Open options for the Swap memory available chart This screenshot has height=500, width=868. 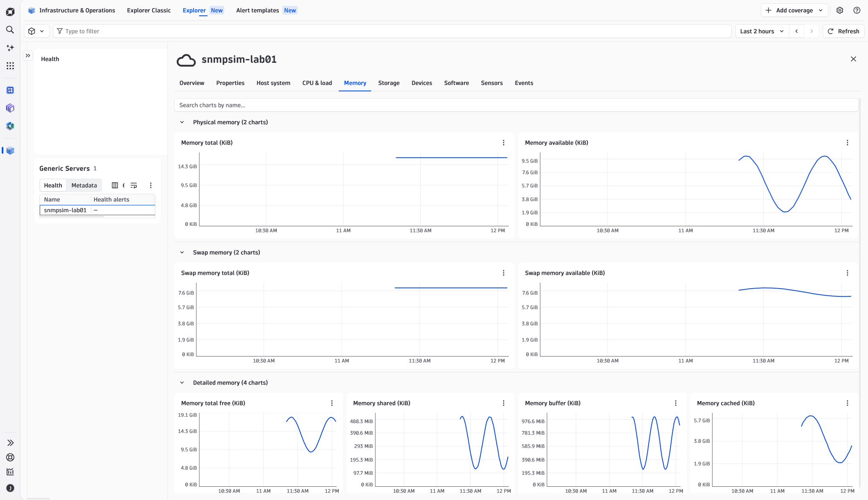[x=847, y=273]
